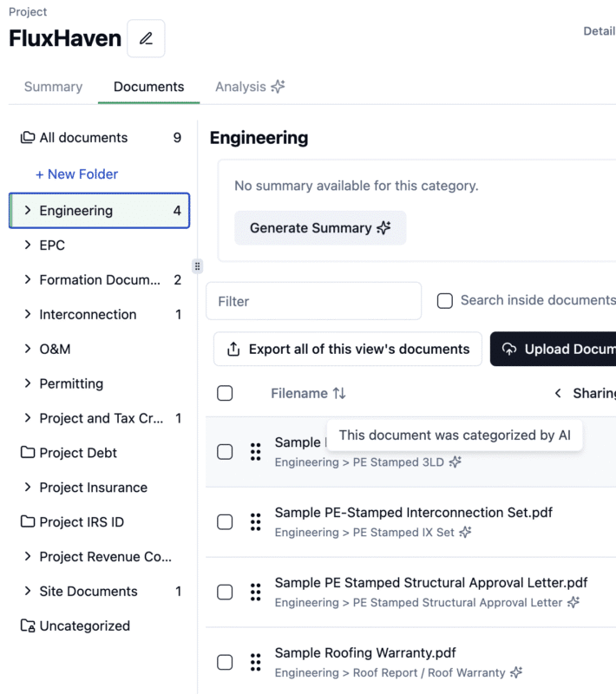Enable the Search inside documents checkbox
The image size is (616, 694).
445,301
